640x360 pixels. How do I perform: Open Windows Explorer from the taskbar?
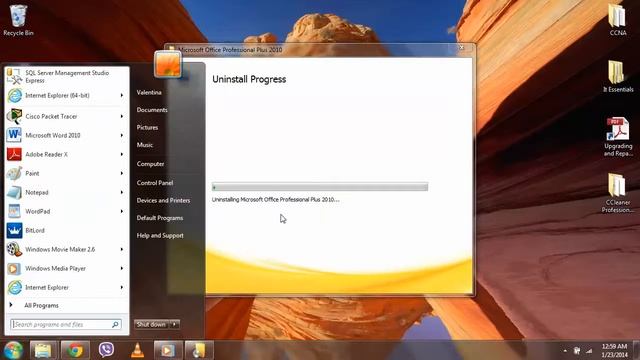click(x=42, y=350)
